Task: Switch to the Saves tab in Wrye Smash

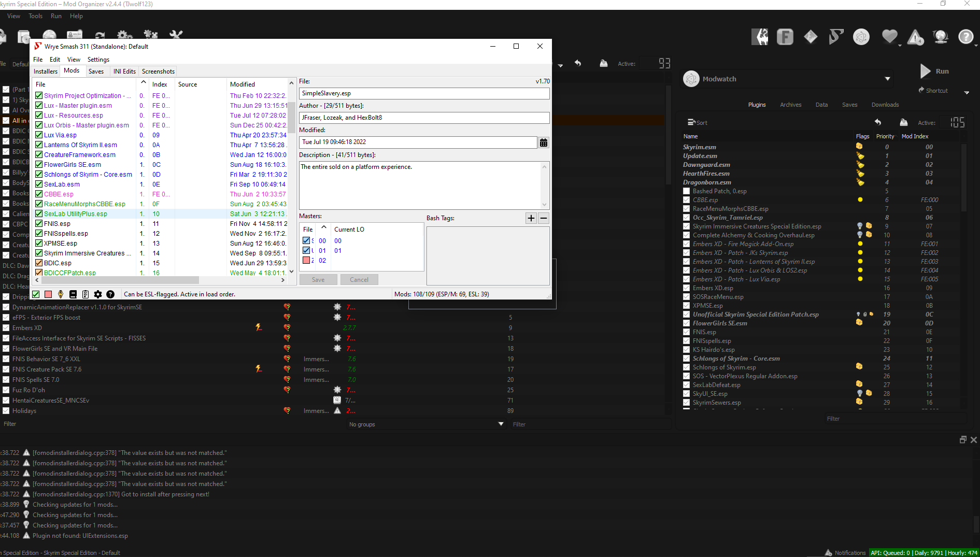Action: (97, 71)
